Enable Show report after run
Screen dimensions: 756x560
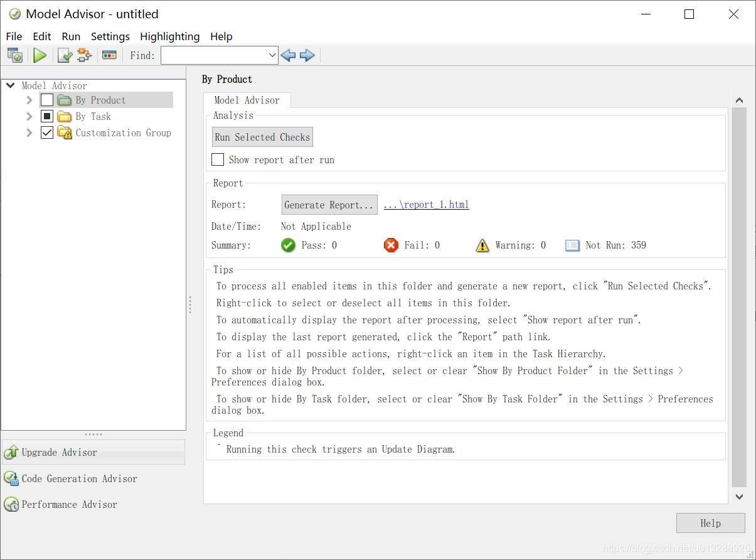(218, 159)
